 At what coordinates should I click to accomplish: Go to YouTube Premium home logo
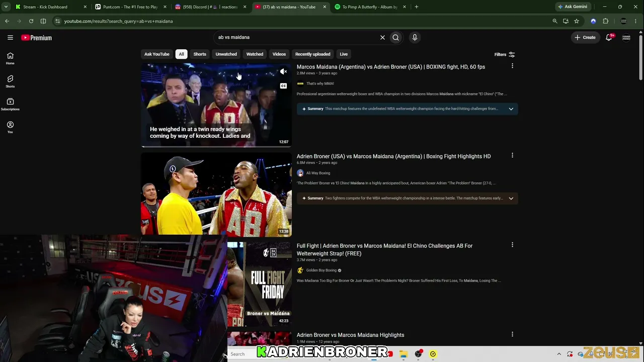(x=36, y=38)
